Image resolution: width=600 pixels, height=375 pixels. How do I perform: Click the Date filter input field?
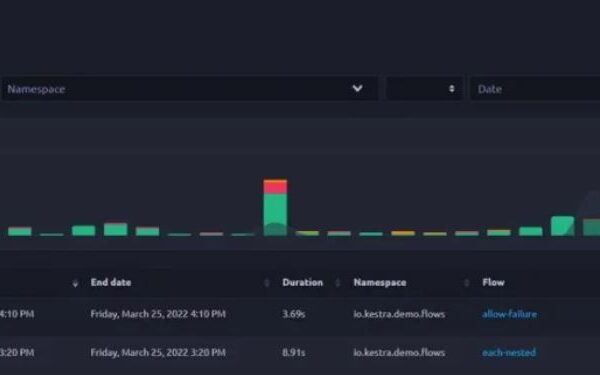(x=535, y=89)
